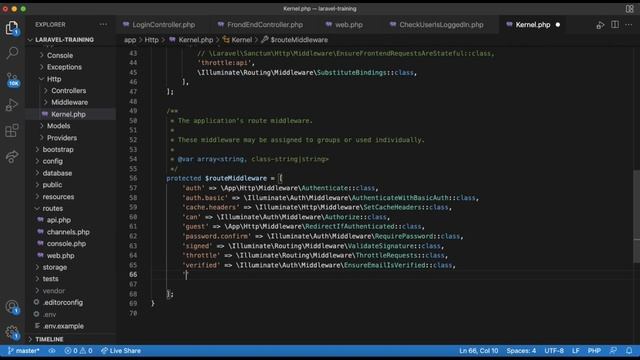Expand the resources folder
Viewport: 640px width, 360px height.
58,197
